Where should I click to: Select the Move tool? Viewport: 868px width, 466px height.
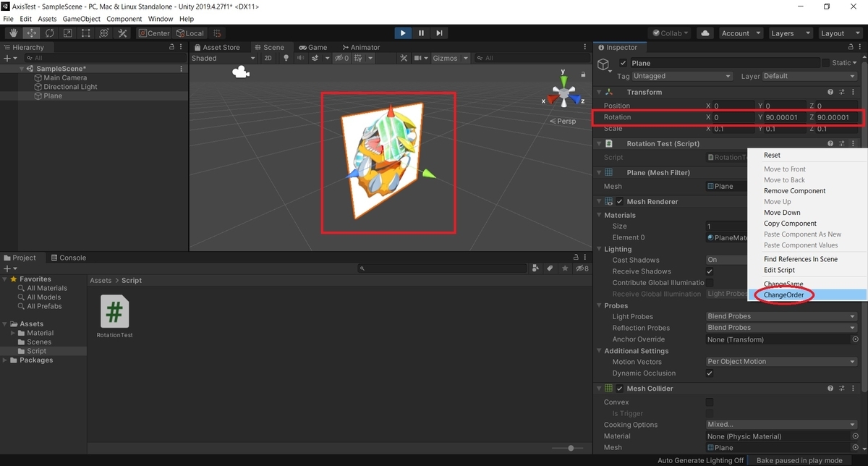(x=32, y=33)
